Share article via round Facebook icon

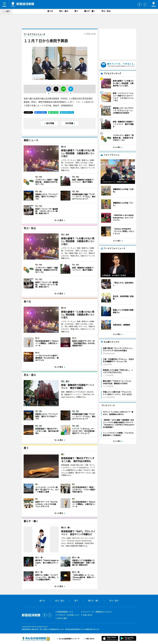(49, 89)
